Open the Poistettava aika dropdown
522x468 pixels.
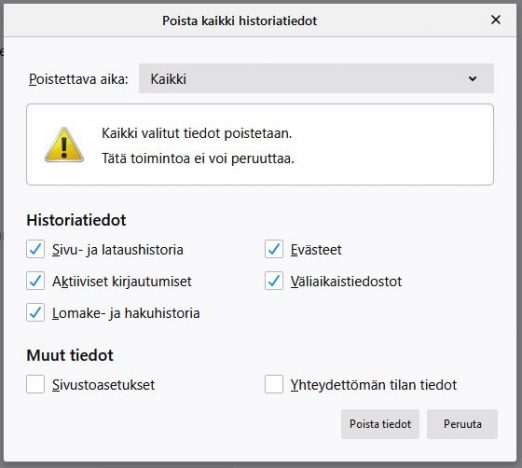click(x=316, y=79)
